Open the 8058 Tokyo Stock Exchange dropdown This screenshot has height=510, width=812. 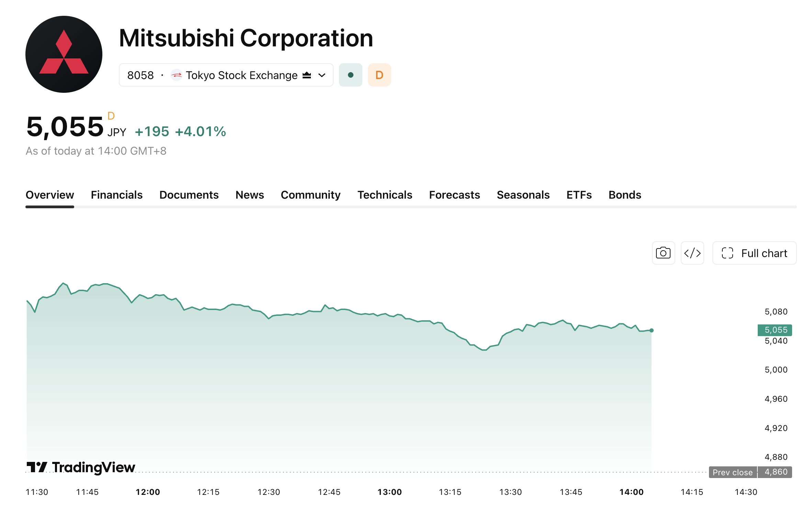coord(226,75)
